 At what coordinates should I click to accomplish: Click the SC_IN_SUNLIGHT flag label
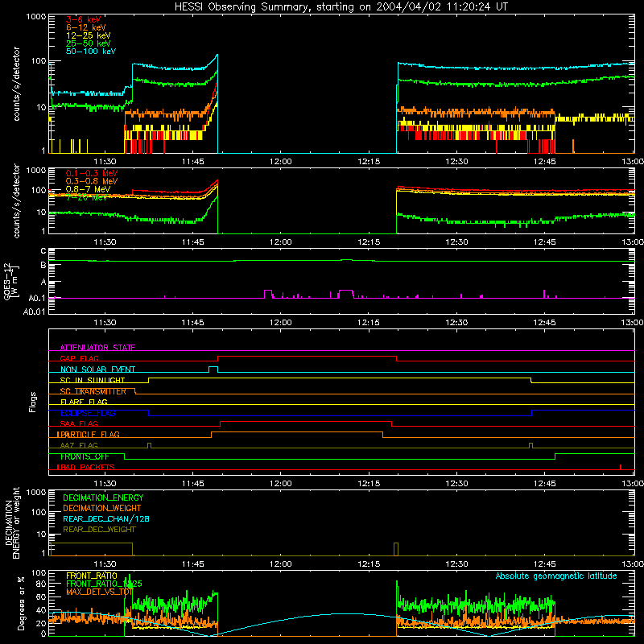pos(93,380)
